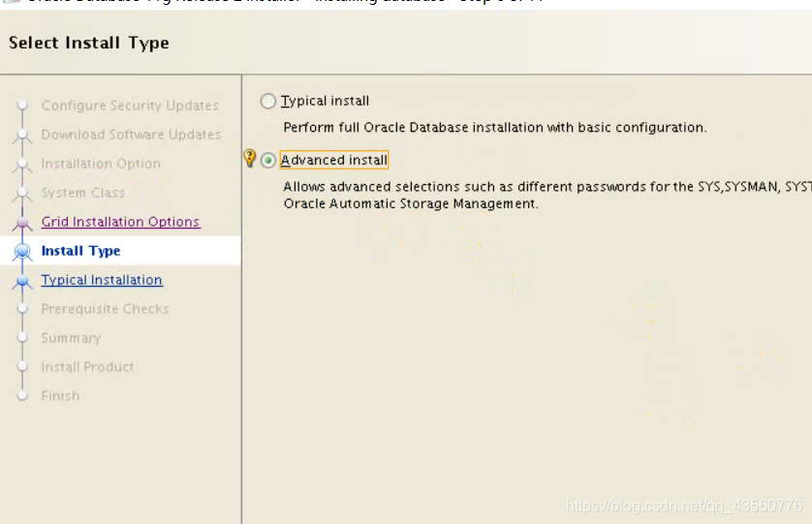
Task: Click the Prerequisite Checks step marker
Action: (x=22, y=309)
